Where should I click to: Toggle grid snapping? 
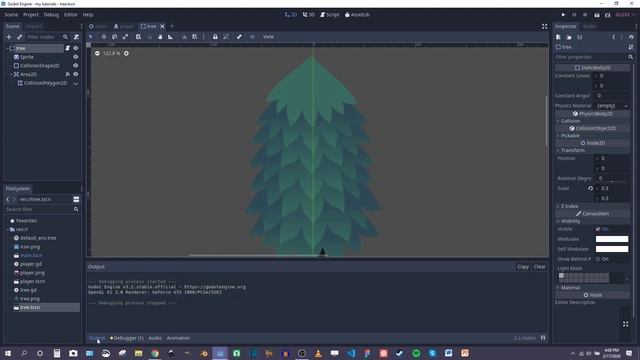195,37
